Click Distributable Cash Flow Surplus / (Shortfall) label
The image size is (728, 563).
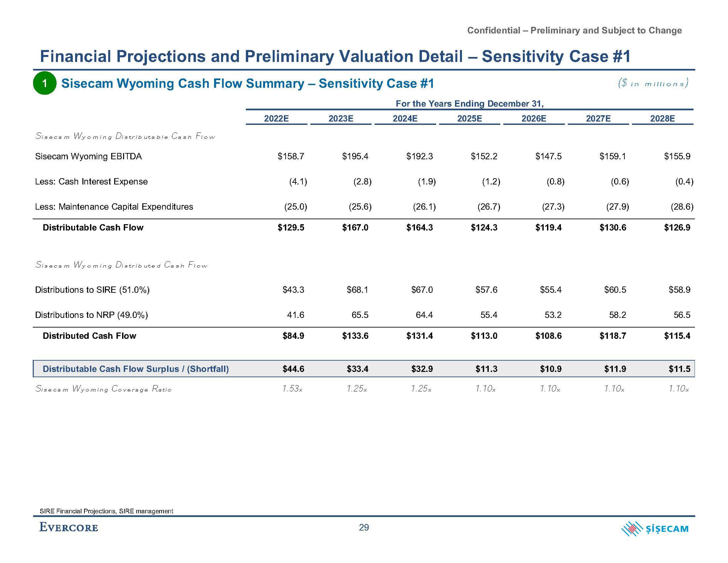click(x=136, y=369)
